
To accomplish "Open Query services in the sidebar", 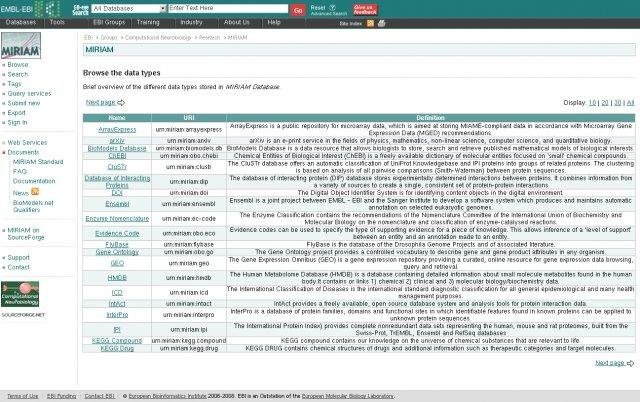I will coord(29,93).
